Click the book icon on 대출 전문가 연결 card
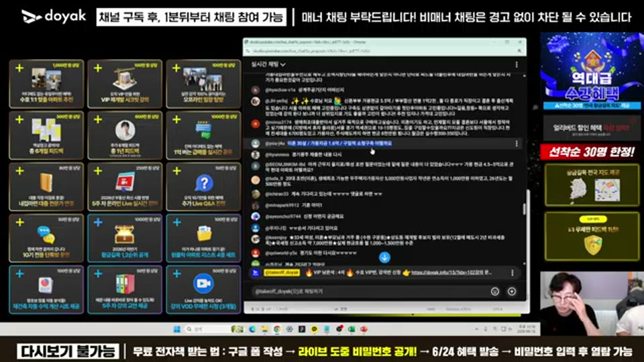This screenshot has width=644, height=362. coord(46,182)
